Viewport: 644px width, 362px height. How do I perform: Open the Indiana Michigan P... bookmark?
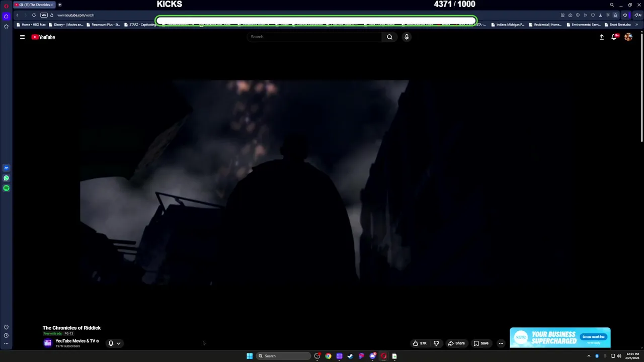[508, 25]
